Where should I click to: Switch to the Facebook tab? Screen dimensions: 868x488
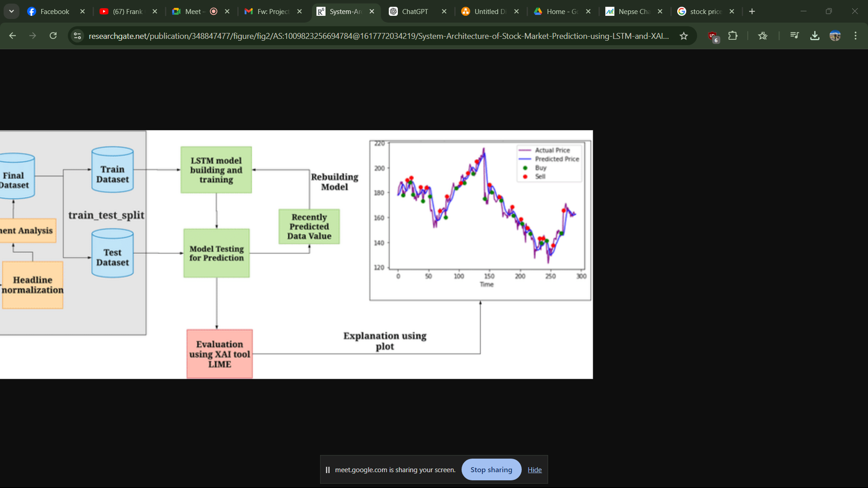[x=54, y=11]
